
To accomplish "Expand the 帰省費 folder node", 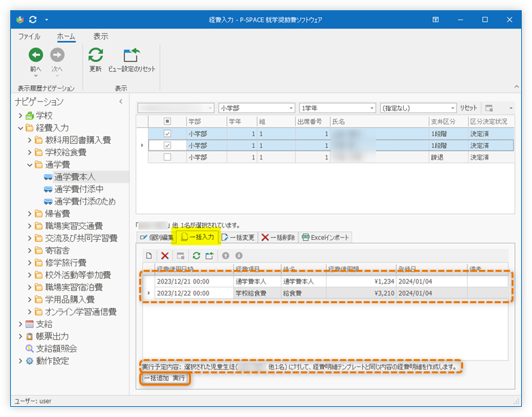I will coord(29,213).
